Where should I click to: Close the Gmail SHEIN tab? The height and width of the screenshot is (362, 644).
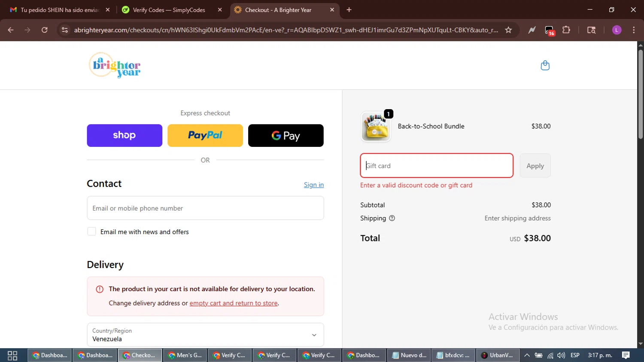pos(108,10)
